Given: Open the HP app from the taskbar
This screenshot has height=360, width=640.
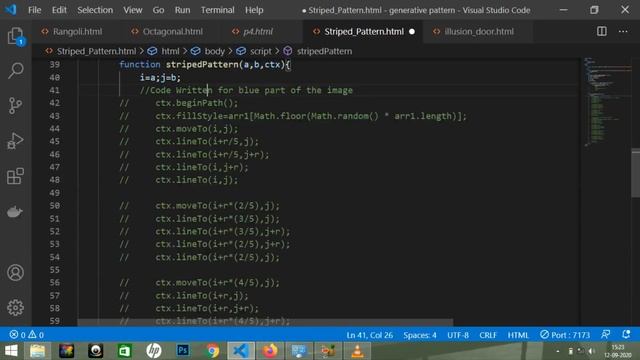Looking at the screenshot, I should tap(153, 351).
